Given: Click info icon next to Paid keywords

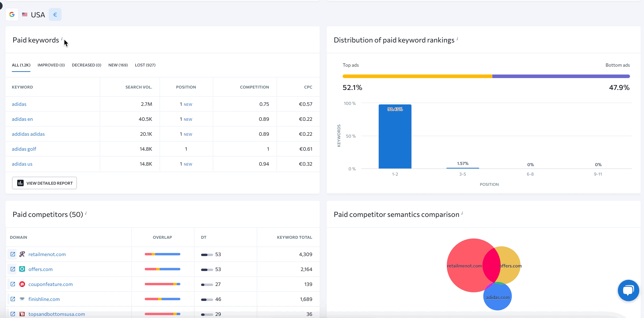Looking at the screenshot, I should pyautogui.click(x=62, y=38).
